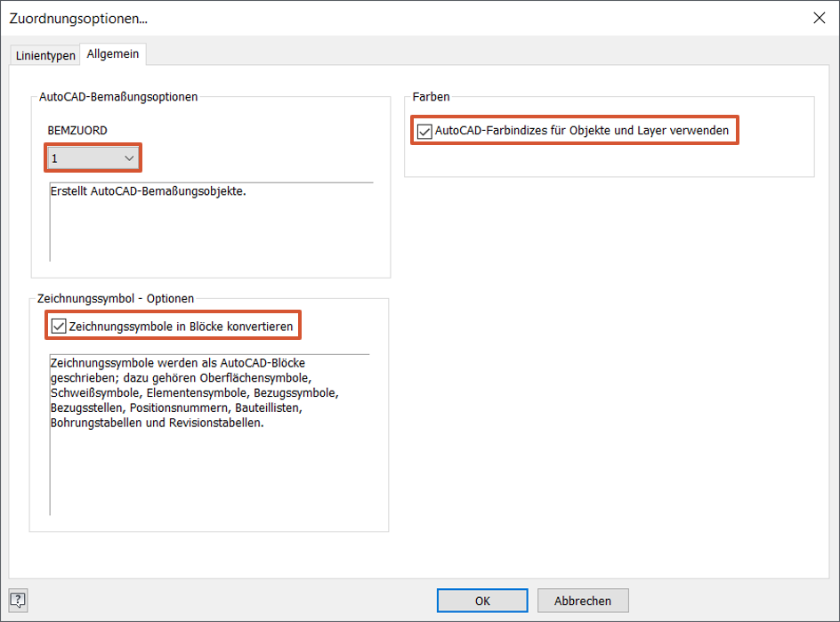Open the help icon in bottom-left corner
This screenshot has width=840, height=622.
coord(17,600)
